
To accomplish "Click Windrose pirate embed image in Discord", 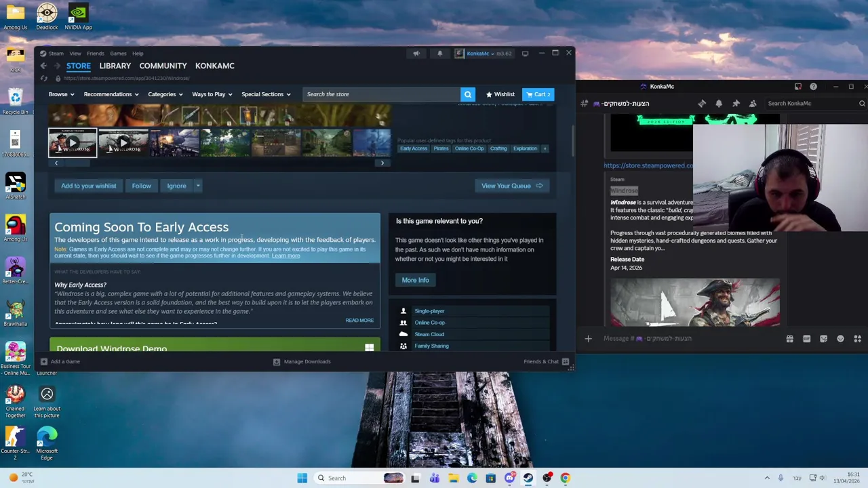I will 694,302.
